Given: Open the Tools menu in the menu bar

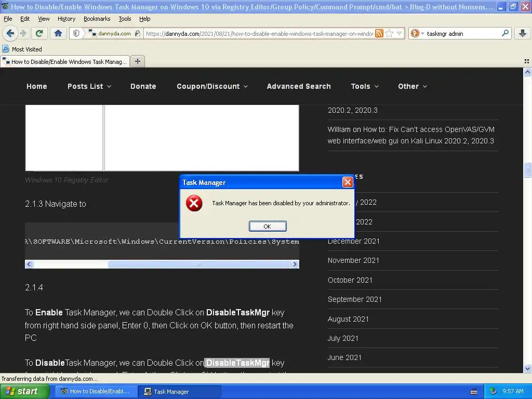Looking at the screenshot, I should click(x=125, y=19).
